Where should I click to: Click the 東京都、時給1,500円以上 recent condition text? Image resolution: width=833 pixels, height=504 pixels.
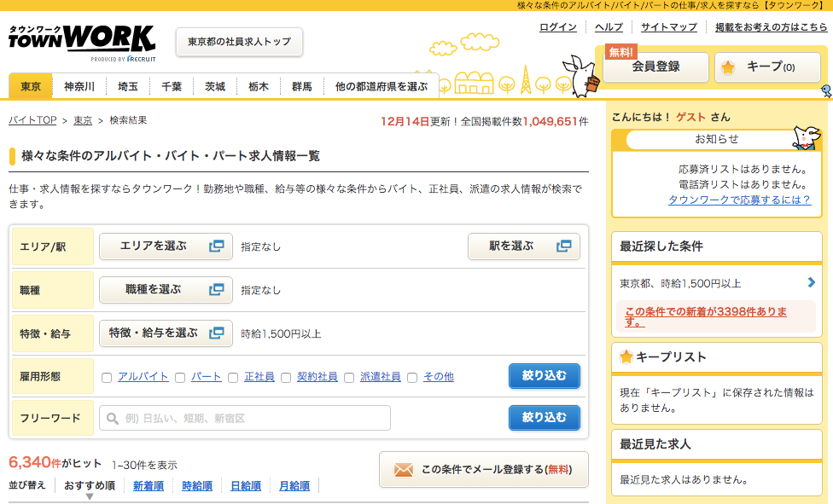tap(680, 284)
